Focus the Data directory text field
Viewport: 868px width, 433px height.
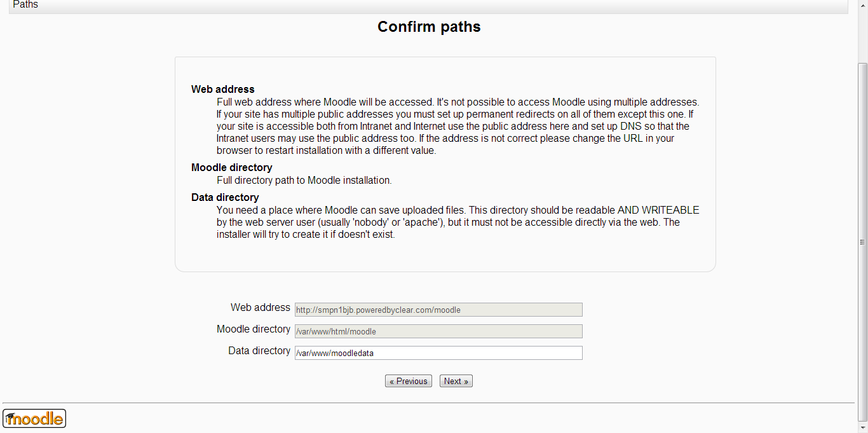click(x=438, y=353)
